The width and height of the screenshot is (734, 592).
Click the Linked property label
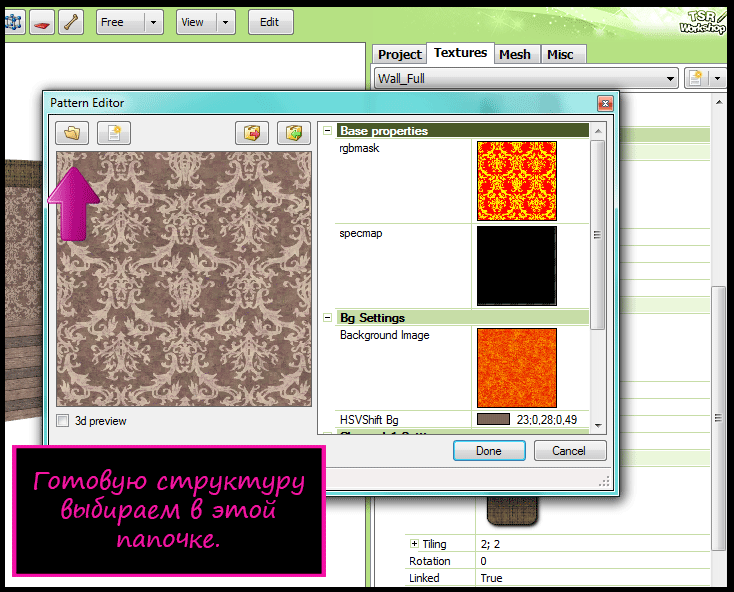(424, 578)
